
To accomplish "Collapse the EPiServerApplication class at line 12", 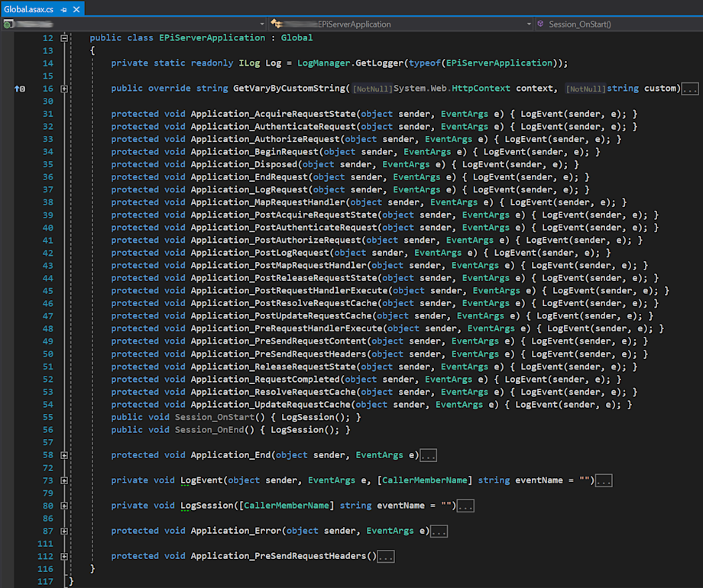I will 64,38.
